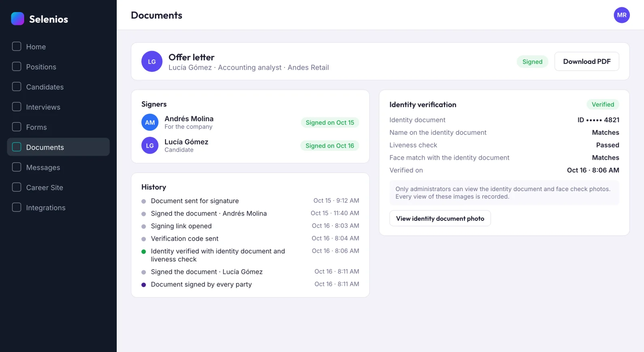The width and height of the screenshot is (644, 352).
Task: Open the MR user avatar menu
Action: point(621,15)
